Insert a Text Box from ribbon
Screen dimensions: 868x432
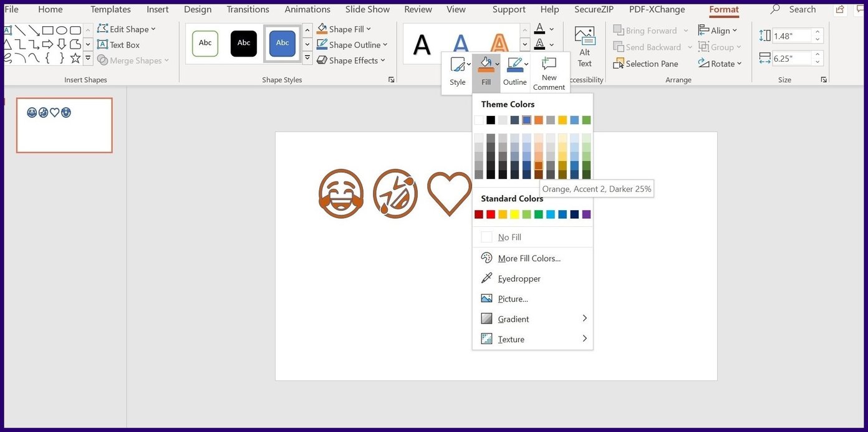pyautogui.click(x=118, y=45)
